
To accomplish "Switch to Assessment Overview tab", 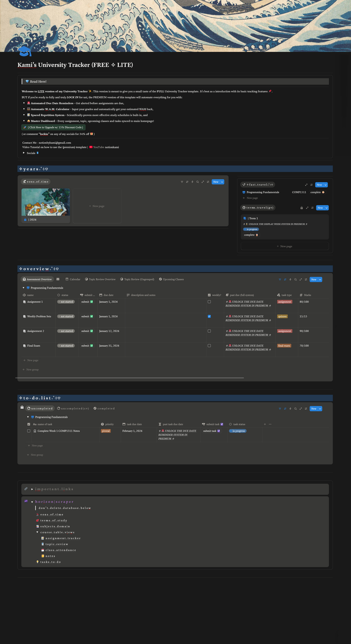I will click(x=37, y=279).
